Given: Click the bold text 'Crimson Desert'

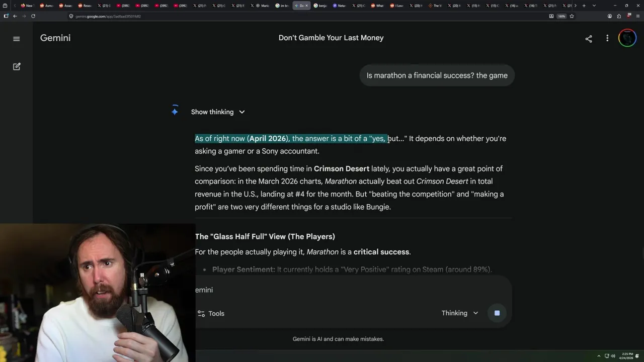Looking at the screenshot, I should [342, 168].
